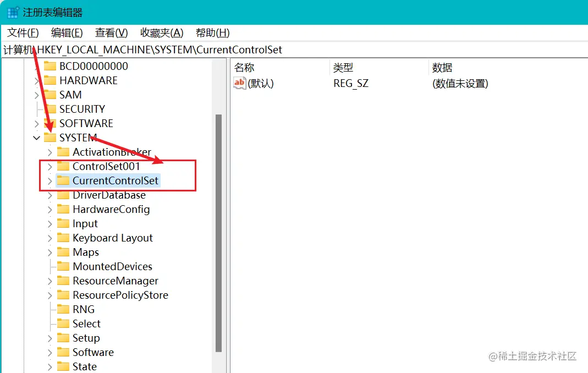Select the ResourcePolicyStore folder icon

click(63, 295)
